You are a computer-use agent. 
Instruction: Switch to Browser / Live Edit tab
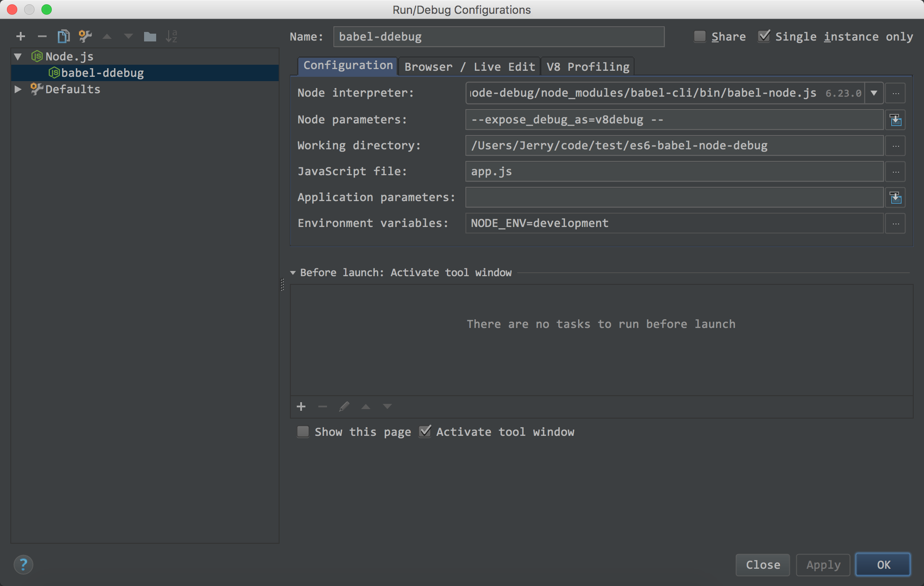[469, 66]
